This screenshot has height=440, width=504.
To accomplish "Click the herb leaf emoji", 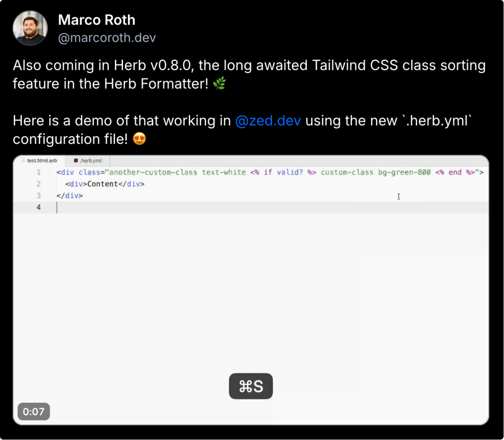I will point(219,83).
